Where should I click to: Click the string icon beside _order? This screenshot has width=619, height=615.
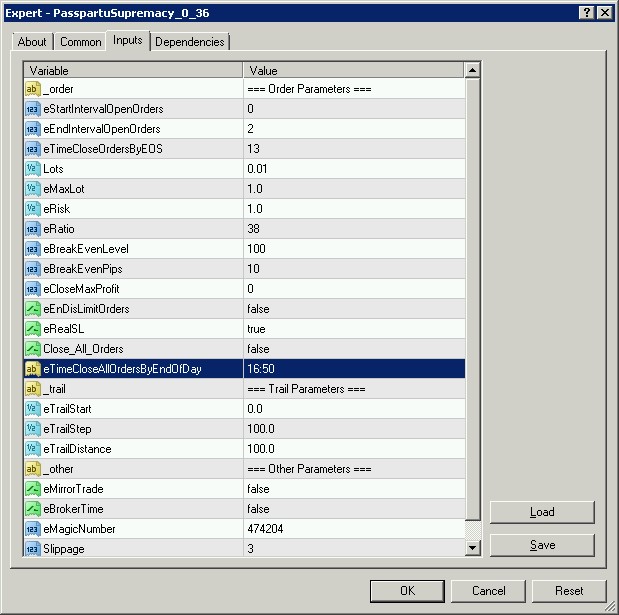tap(33, 89)
